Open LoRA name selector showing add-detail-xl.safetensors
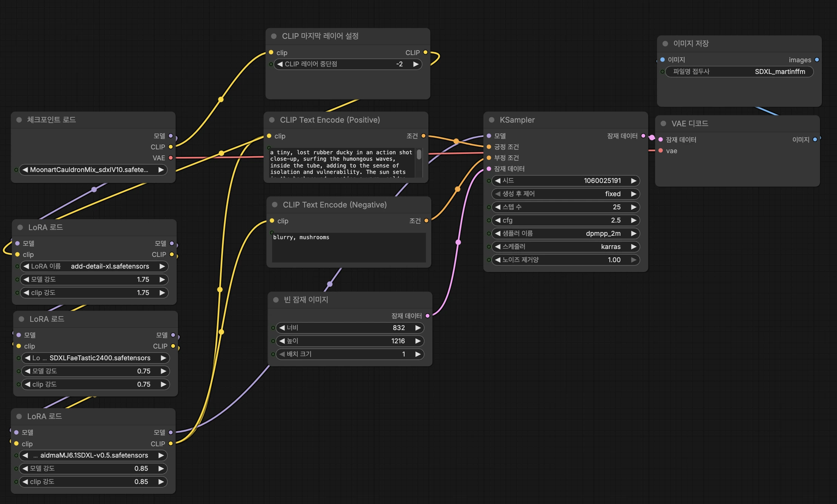This screenshot has height=504, width=837. pyautogui.click(x=94, y=266)
